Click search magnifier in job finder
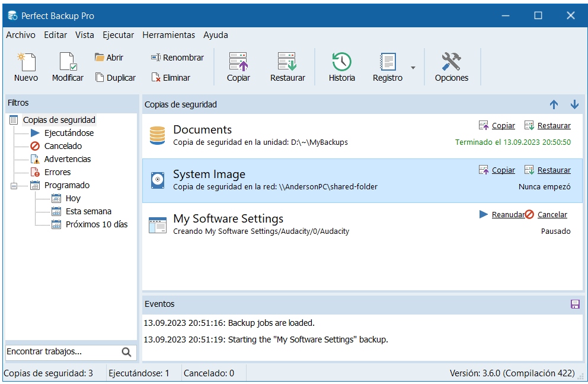This screenshot has width=588, height=384. pyautogui.click(x=126, y=352)
